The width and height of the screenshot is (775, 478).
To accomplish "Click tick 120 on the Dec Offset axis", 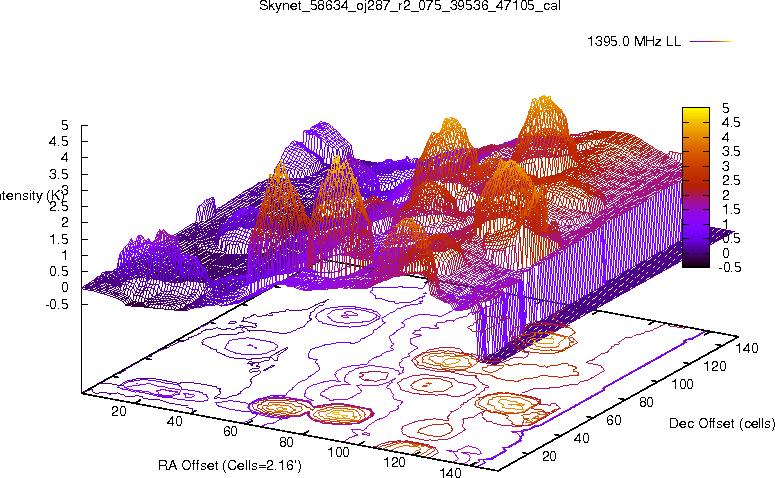I will 715,366.
